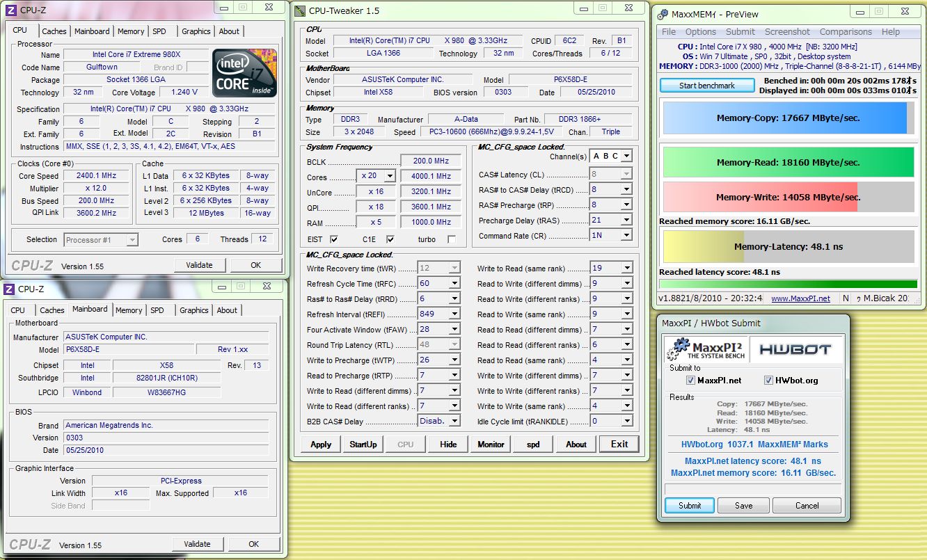Click the CPU-Tweaker 1.5 title bar icon

[x=299, y=10]
